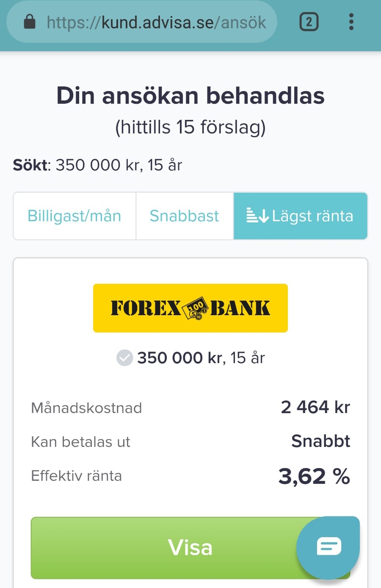Click the sort-descending icon beside Lägst ränta
The width and height of the screenshot is (381, 588).
coord(257,216)
